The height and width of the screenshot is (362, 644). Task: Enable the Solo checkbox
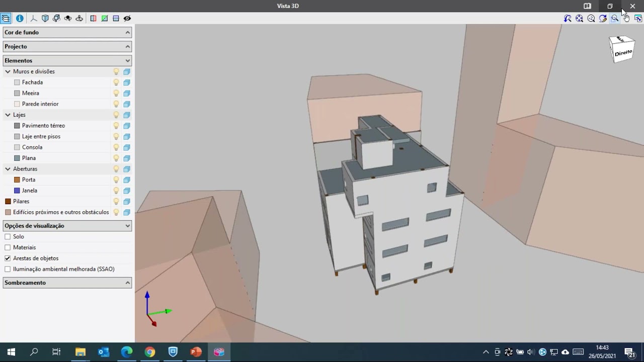tap(8, 236)
